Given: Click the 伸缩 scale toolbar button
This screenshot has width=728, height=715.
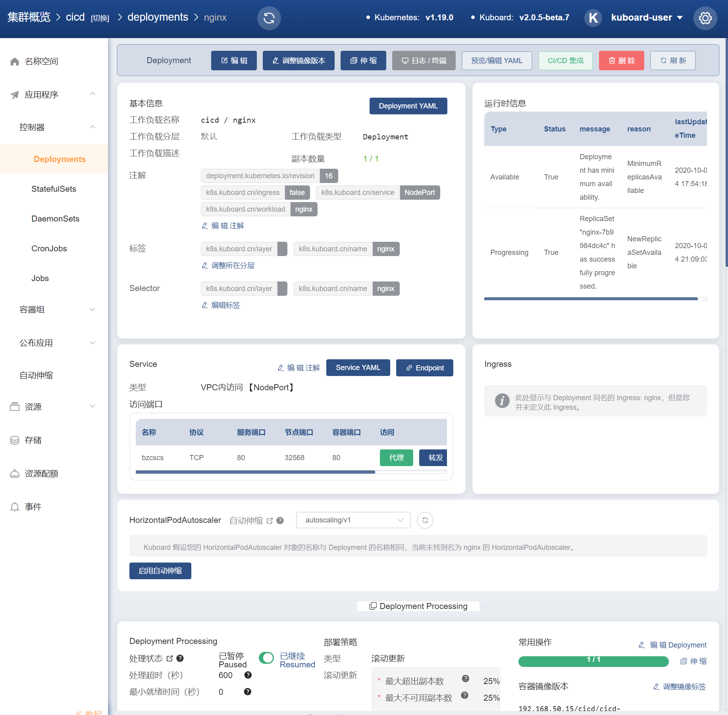Looking at the screenshot, I should [363, 60].
